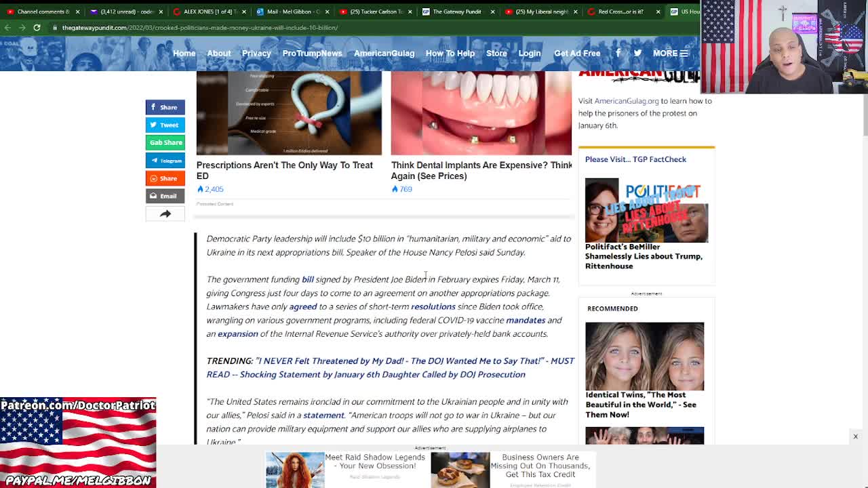Tweet the article using the Tweet button
The width and height of the screenshot is (868, 488).
[165, 125]
